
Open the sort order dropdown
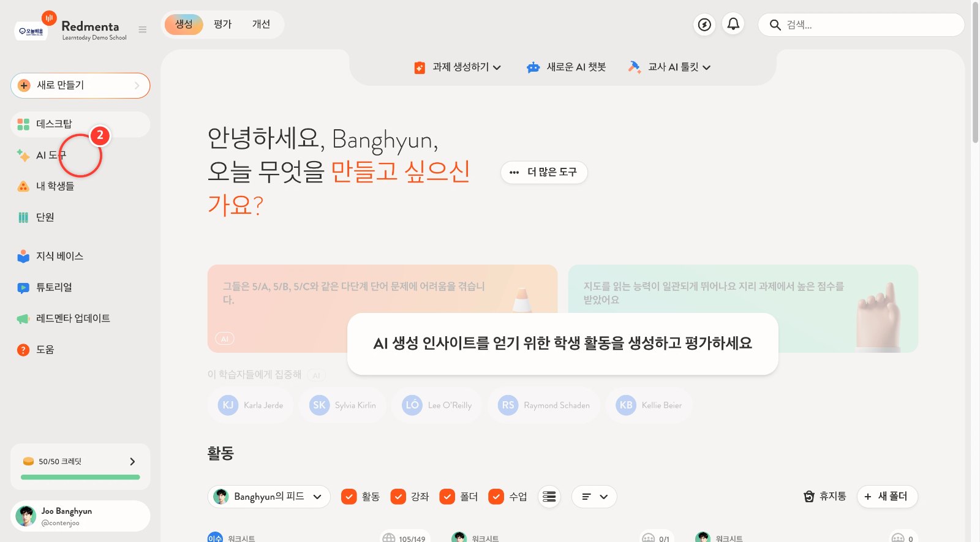[594, 497]
